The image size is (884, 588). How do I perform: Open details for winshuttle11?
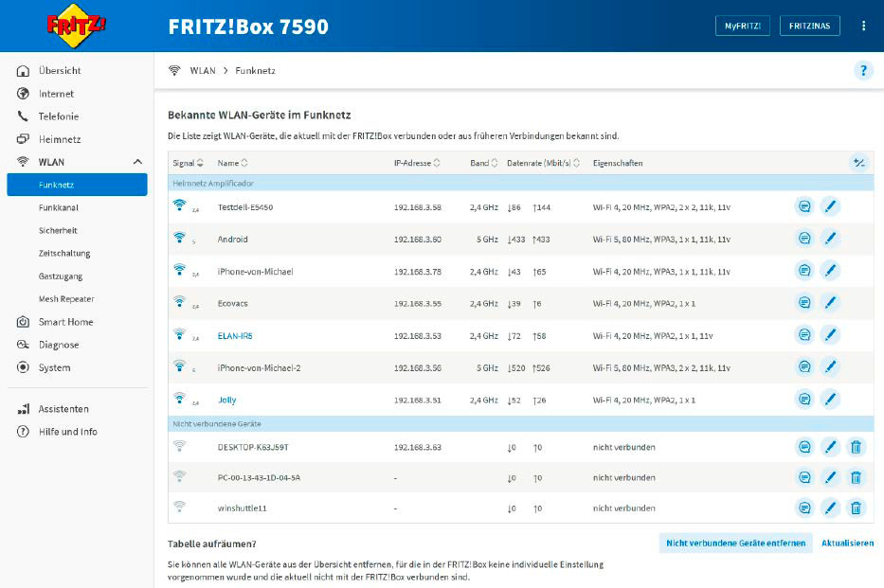tap(804, 508)
